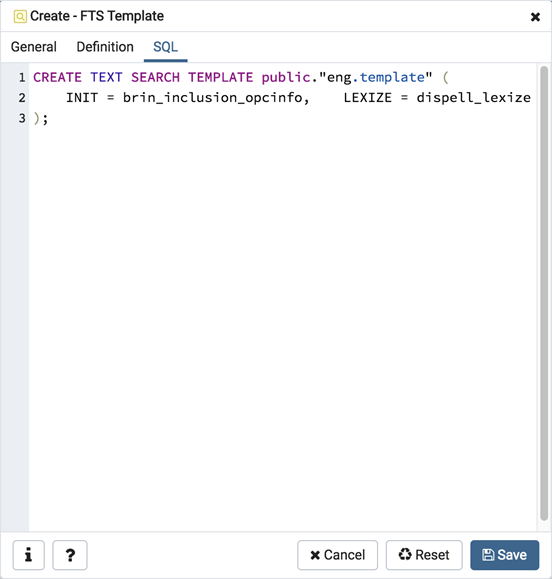
Task: Cancel the FTS Template dialog
Action: pyautogui.click(x=337, y=555)
